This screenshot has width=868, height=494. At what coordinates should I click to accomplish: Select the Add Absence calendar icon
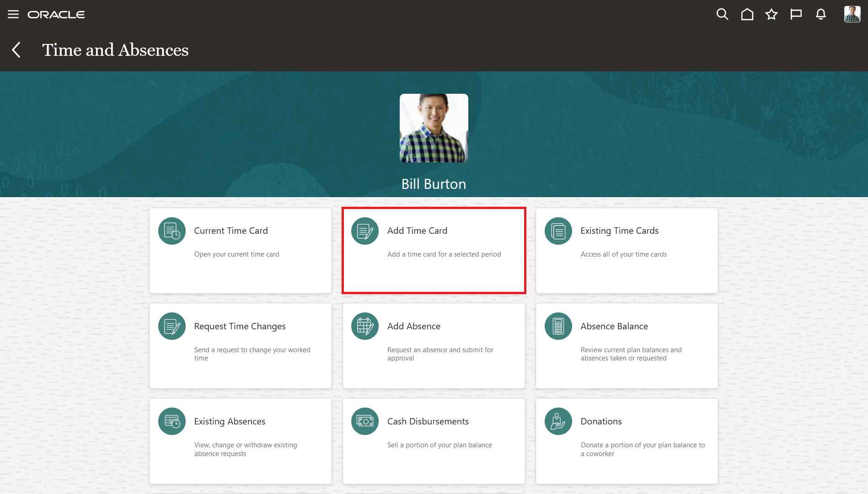364,326
